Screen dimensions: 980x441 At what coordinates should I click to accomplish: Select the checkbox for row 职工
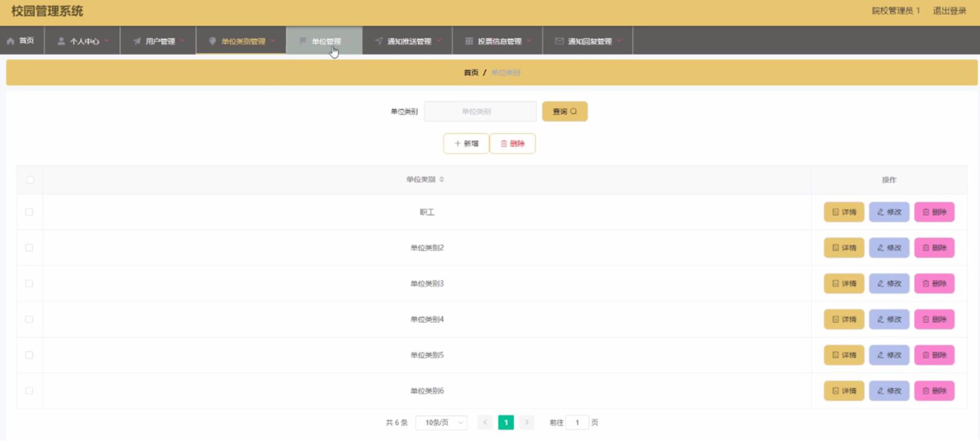tap(29, 212)
